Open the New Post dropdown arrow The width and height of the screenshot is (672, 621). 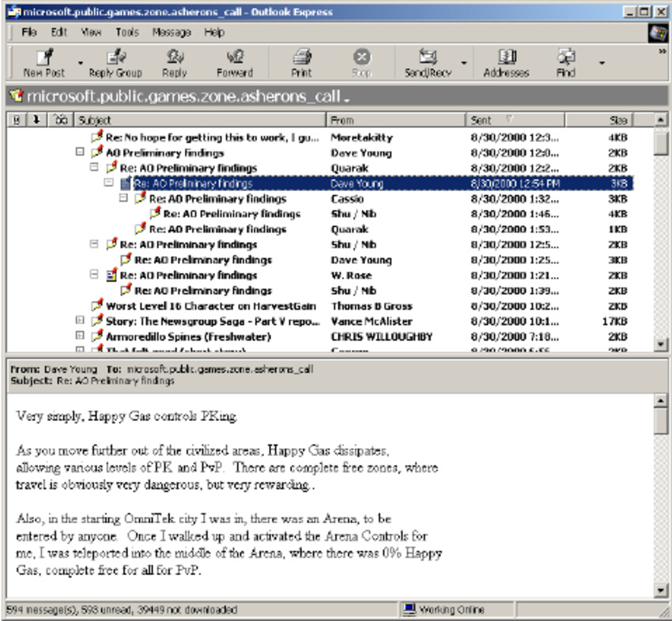tap(81, 63)
